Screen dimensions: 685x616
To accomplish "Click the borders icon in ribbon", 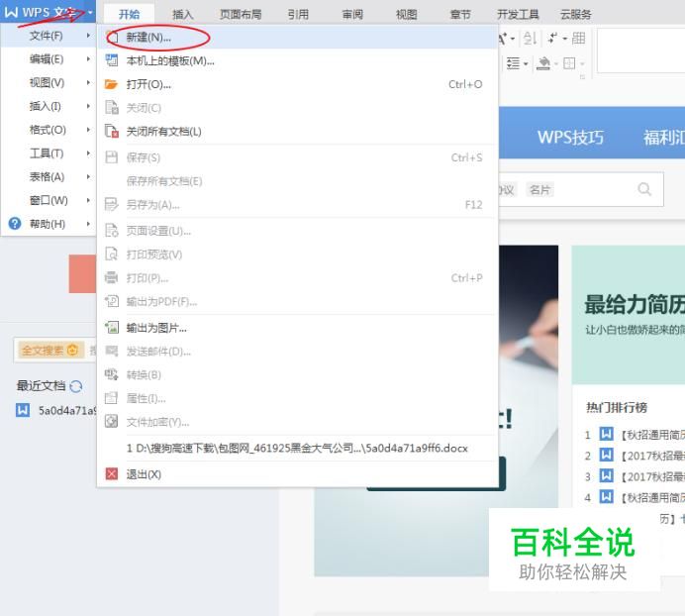I will tap(569, 63).
